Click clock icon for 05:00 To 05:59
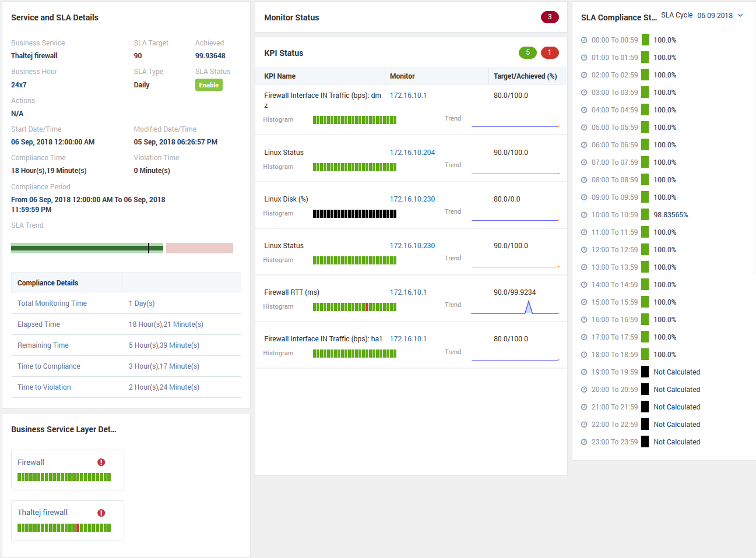This screenshot has width=756, height=558. tap(584, 128)
